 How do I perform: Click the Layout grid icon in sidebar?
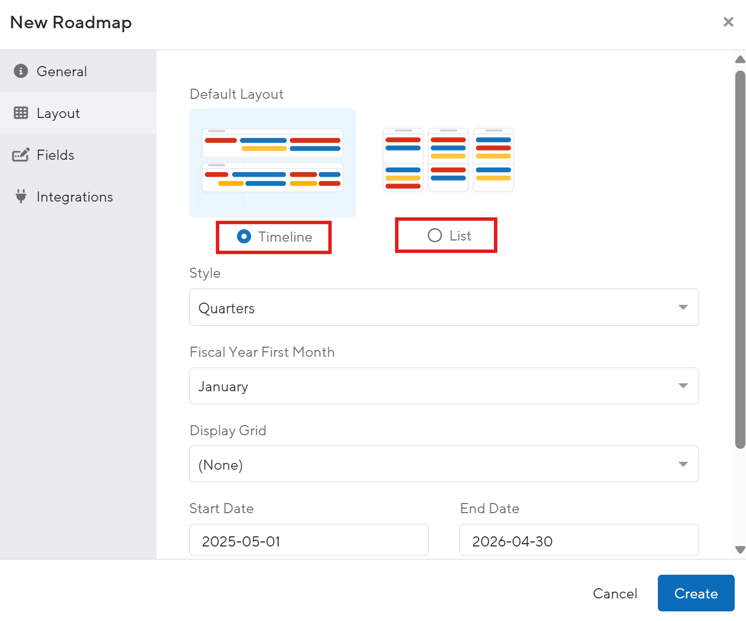point(20,114)
